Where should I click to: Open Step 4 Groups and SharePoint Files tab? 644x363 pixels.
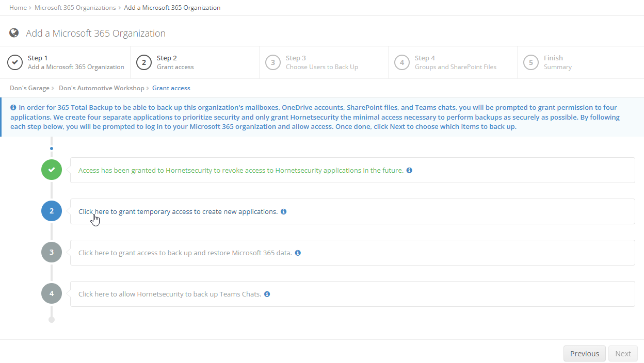pyautogui.click(x=454, y=62)
